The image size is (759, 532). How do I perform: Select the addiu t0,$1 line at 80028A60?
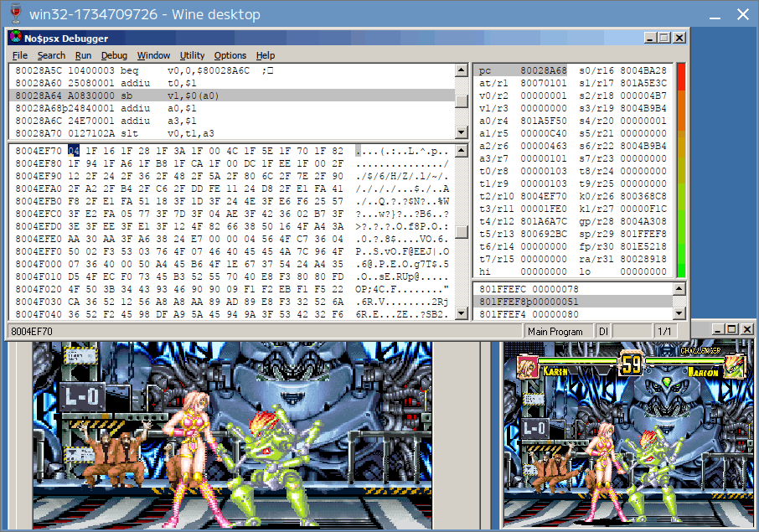point(232,83)
